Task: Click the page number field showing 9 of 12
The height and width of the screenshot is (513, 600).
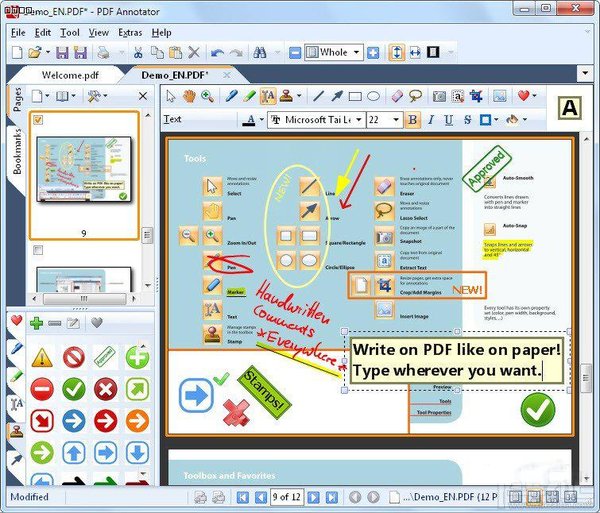Action: point(287,497)
